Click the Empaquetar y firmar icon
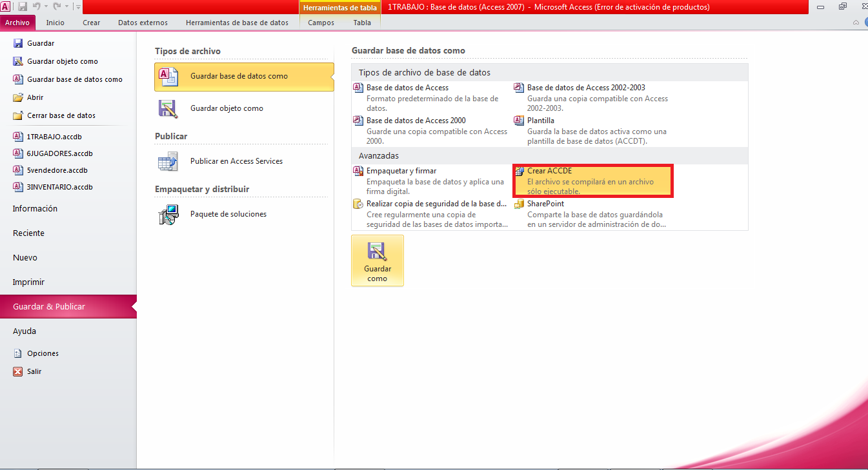This screenshot has height=470, width=868. pyautogui.click(x=358, y=170)
